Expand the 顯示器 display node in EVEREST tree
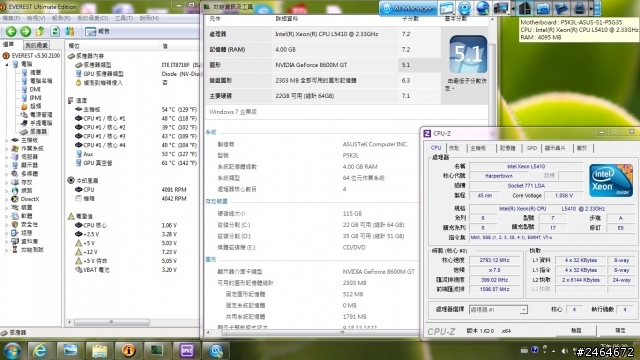This screenshot has height=360, width=640. point(7,165)
